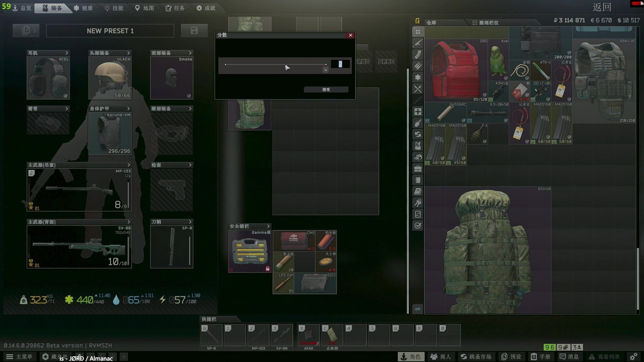Click save preset floppy disk button
Viewport: 644px width, 362px height.
click(x=194, y=31)
